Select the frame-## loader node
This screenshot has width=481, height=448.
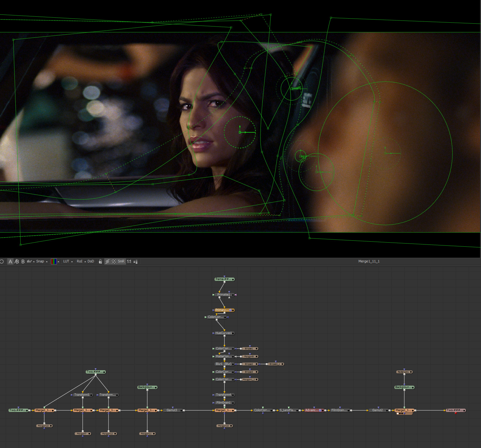tap(224, 279)
